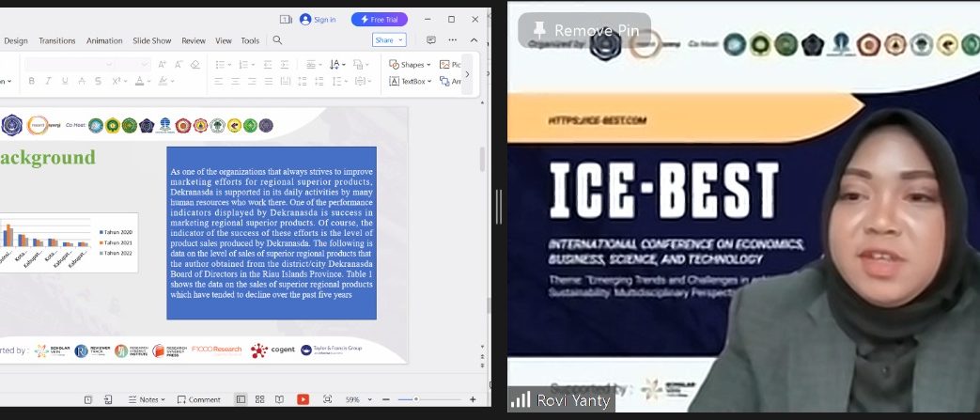This screenshot has height=420, width=980.
Task: Select the sales bar chart on slide
Action: click(x=68, y=242)
